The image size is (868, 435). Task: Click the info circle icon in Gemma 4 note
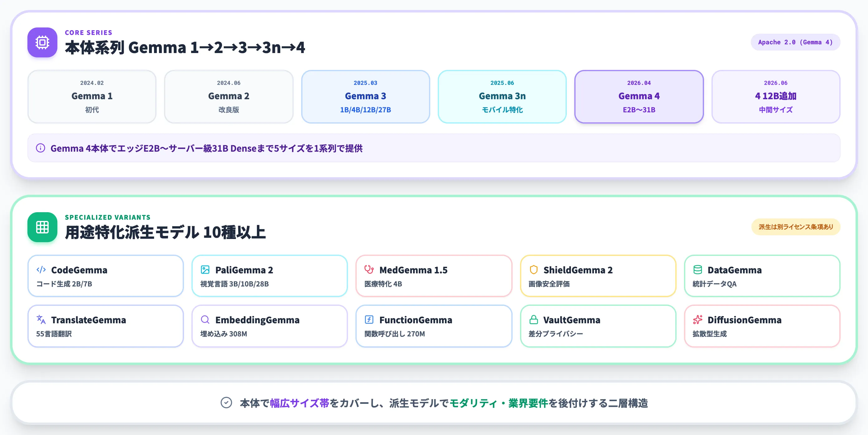41,148
